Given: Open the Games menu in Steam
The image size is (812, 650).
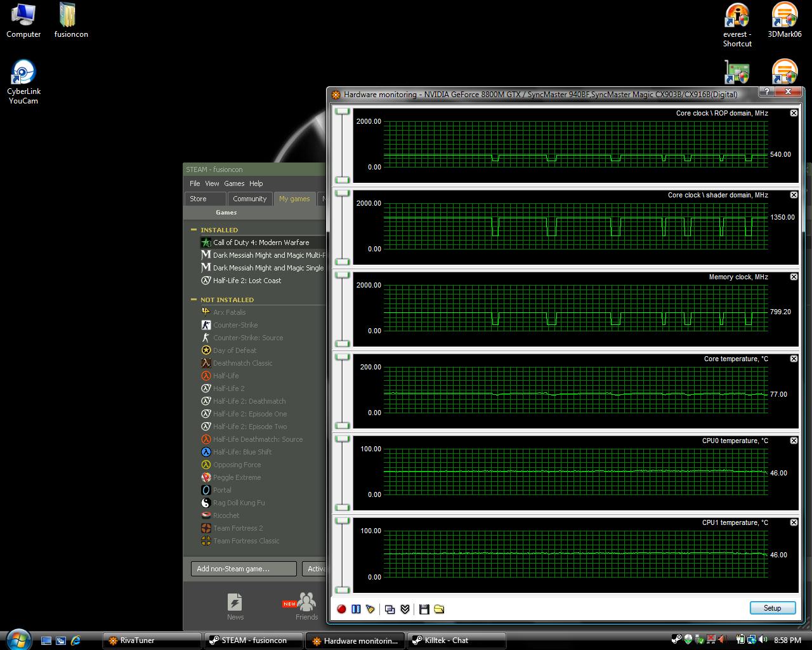Looking at the screenshot, I should (234, 183).
